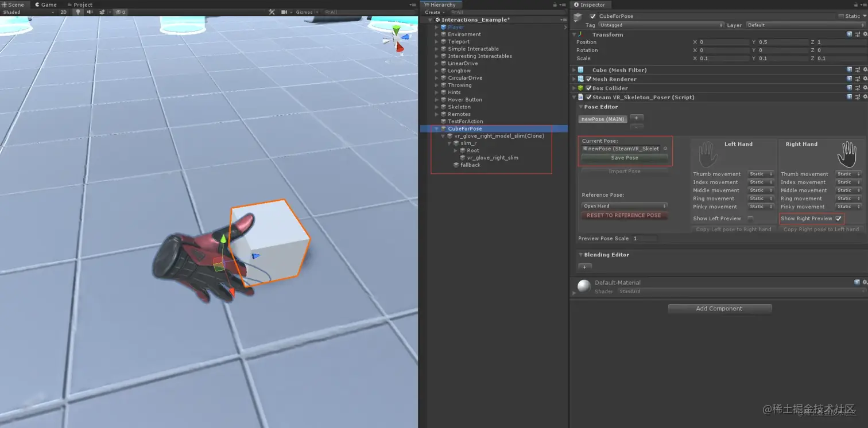Click the Right Hand silhouette icon

847,155
